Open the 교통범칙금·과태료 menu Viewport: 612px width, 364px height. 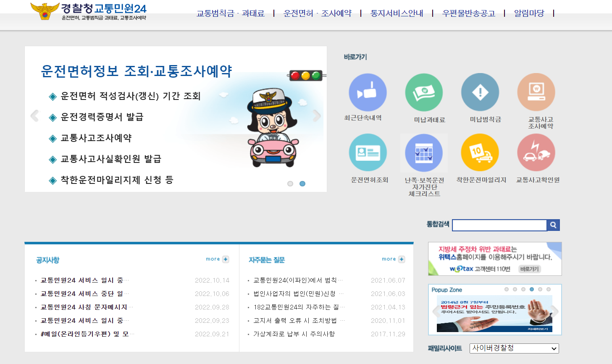click(231, 13)
